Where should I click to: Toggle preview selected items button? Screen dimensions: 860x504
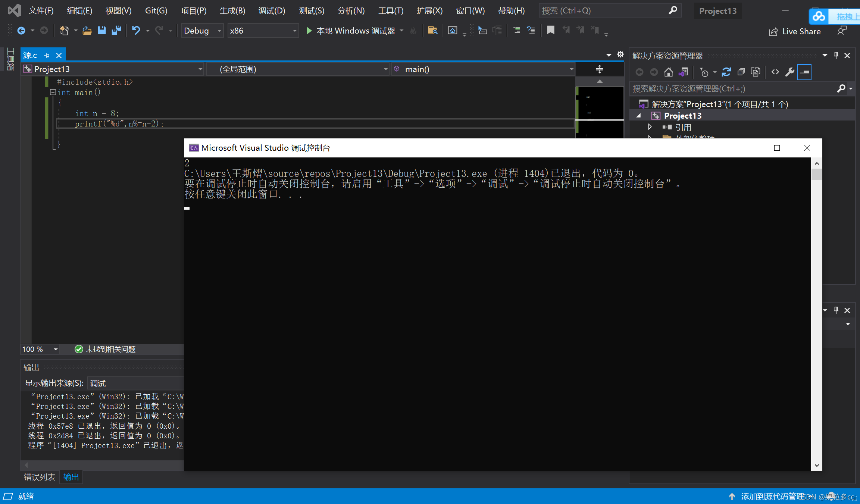click(x=804, y=72)
